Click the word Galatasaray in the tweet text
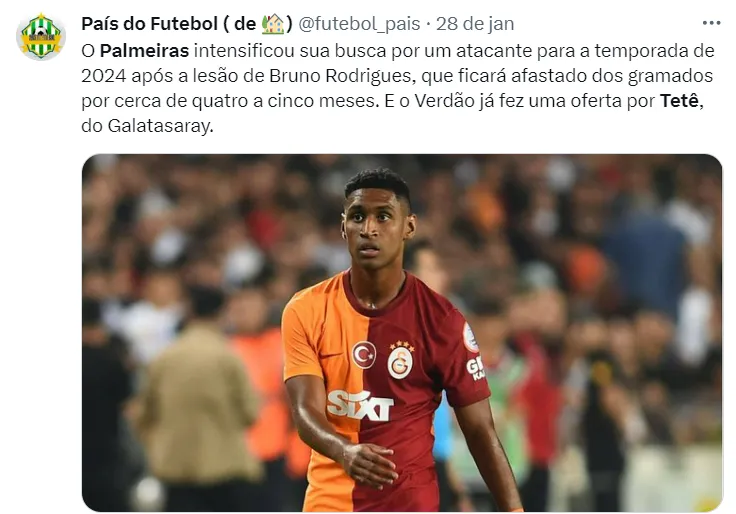736x514 pixels. point(158,126)
